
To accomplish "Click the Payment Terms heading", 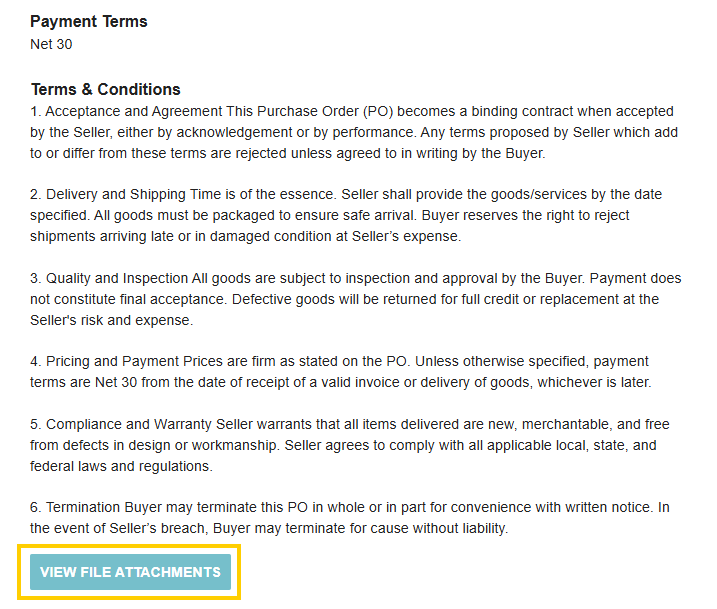I will (x=89, y=21).
